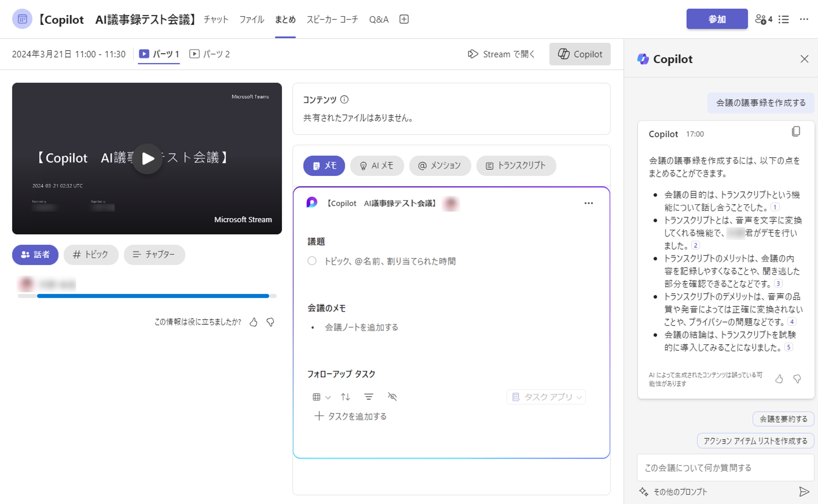The image size is (818, 504).
Task: Click agenda placeholder トピック、@名前 field
Action: point(390,261)
